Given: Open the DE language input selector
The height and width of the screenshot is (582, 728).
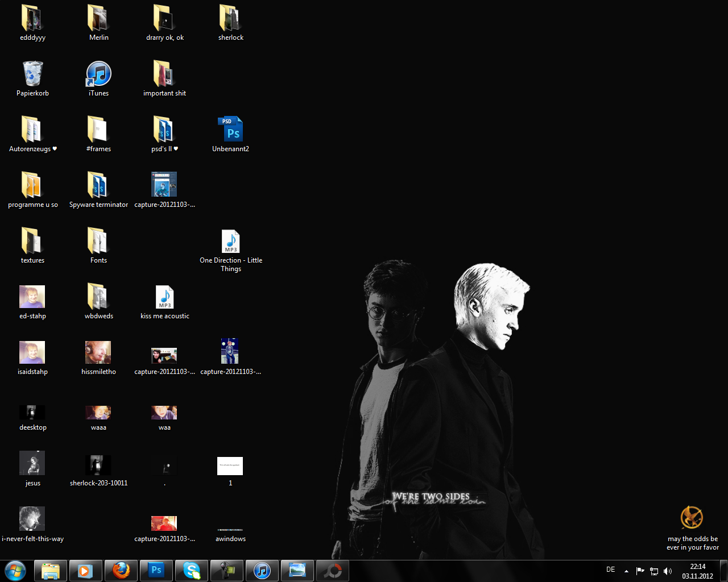Looking at the screenshot, I should [611, 569].
